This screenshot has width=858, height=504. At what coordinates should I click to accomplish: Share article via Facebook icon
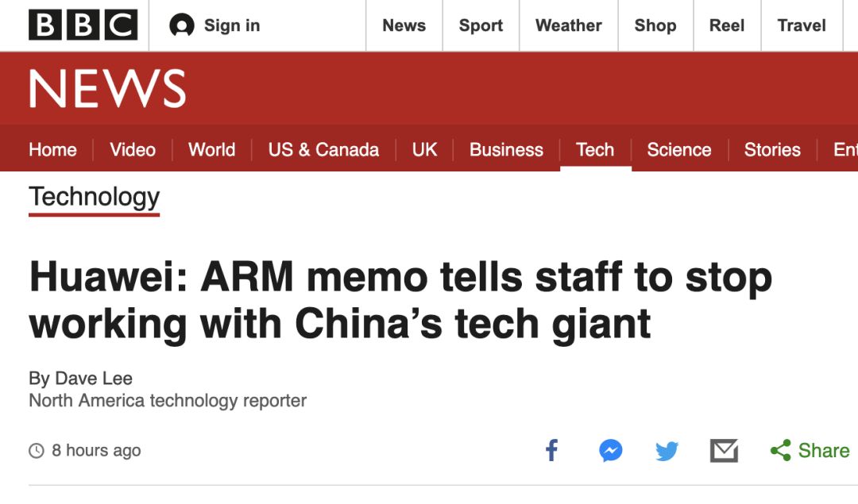(552, 451)
